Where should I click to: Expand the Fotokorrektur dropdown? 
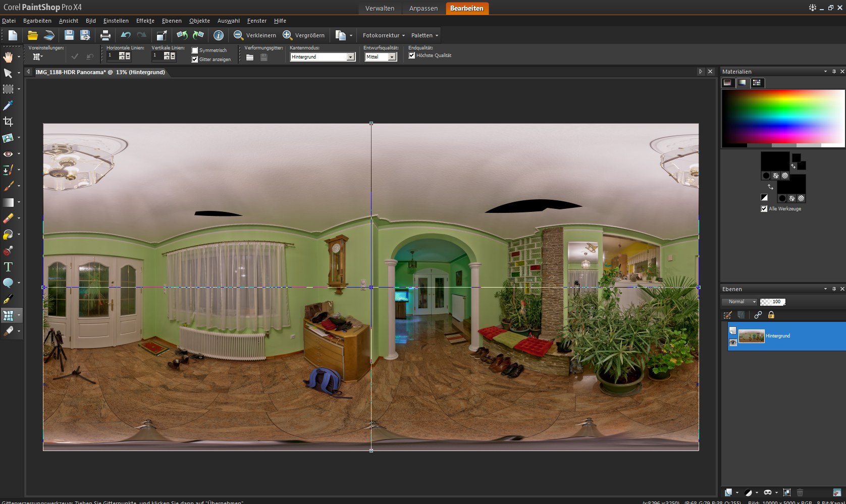click(x=384, y=35)
